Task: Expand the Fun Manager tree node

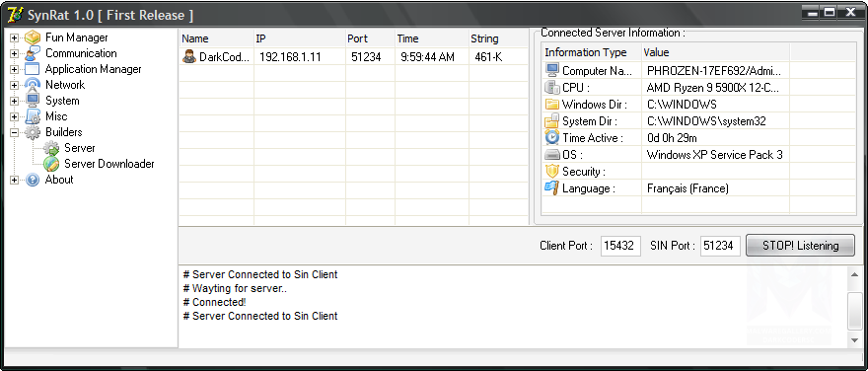Action: pos(15,38)
